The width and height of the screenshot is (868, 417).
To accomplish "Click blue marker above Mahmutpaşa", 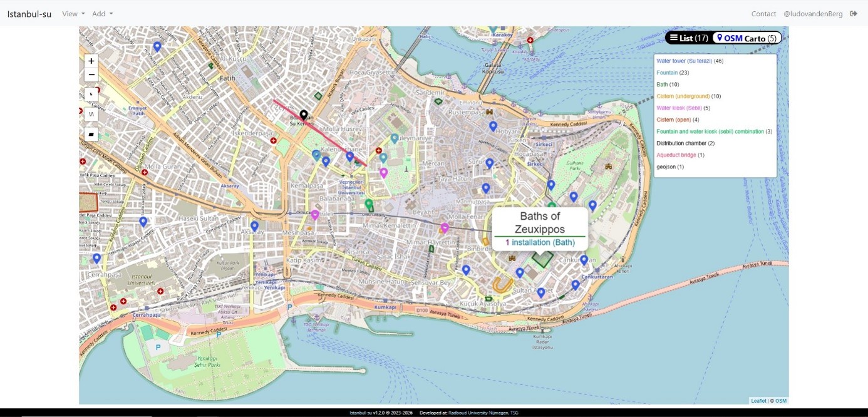I will point(485,188).
